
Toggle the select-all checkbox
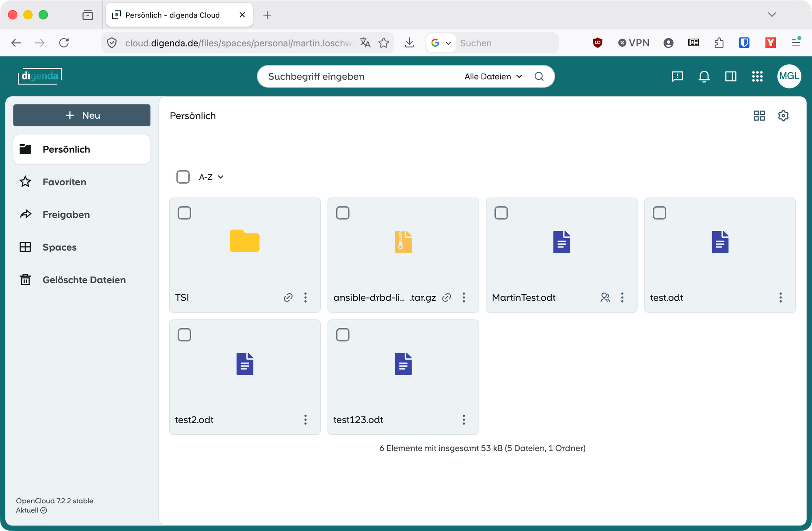pyautogui.click(x=183, y=177)
